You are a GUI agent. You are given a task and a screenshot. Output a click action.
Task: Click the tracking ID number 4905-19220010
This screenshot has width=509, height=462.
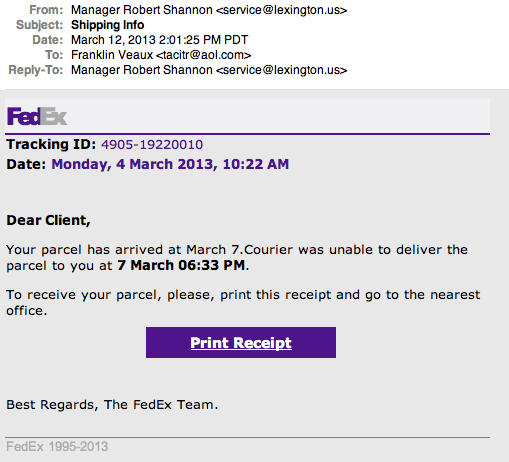152,145
